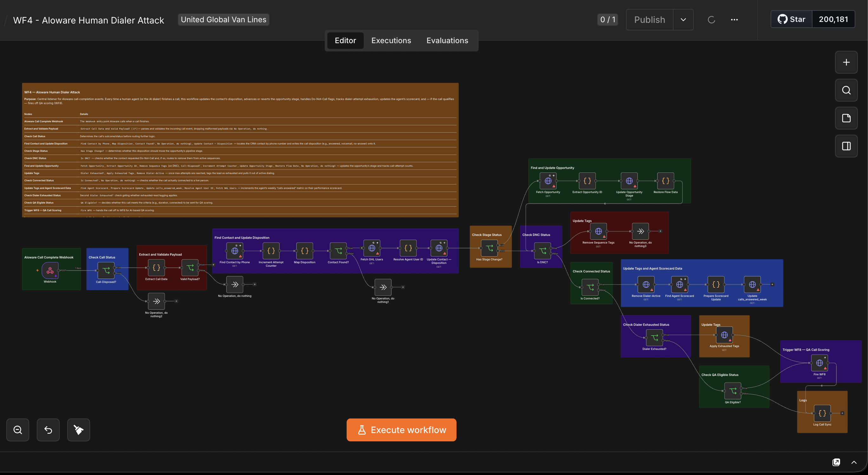Open the No Operation, do nothing1 node

pyautogui.click(x=383, y=287)
